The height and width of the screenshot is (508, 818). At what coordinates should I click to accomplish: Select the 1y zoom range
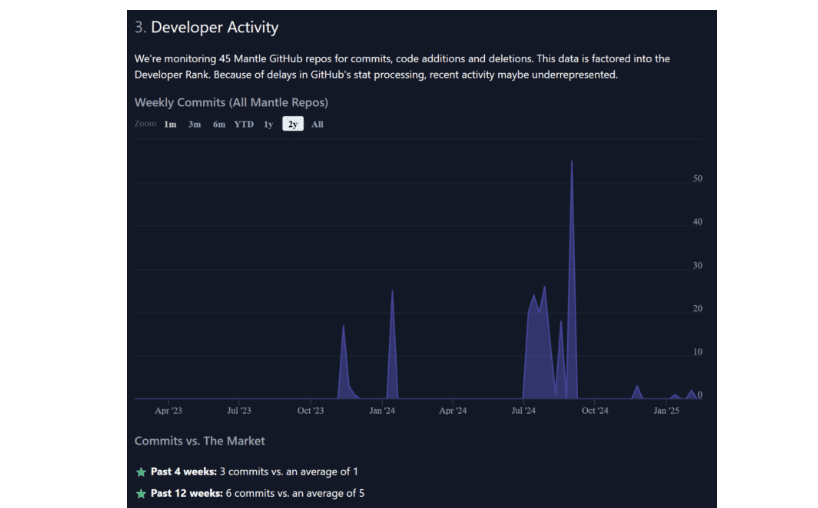click(268, 124)
